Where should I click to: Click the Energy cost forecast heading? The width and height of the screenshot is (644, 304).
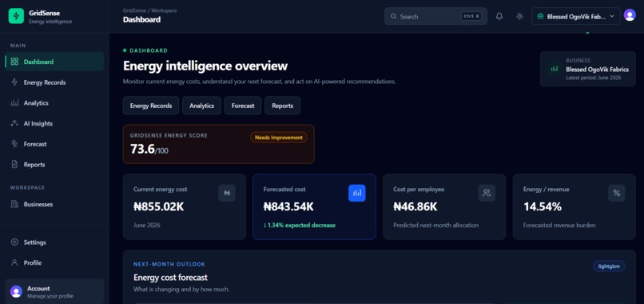(170, 278)
